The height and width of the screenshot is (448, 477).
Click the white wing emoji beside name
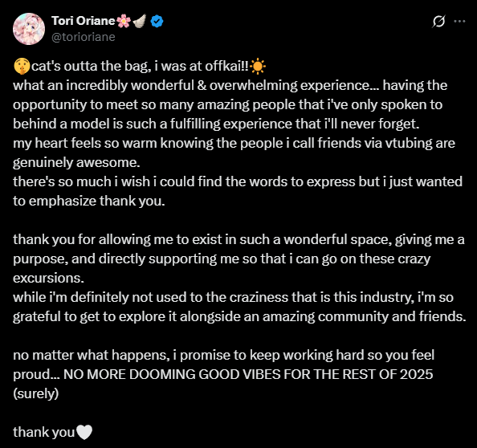click(x=140, y=21)
